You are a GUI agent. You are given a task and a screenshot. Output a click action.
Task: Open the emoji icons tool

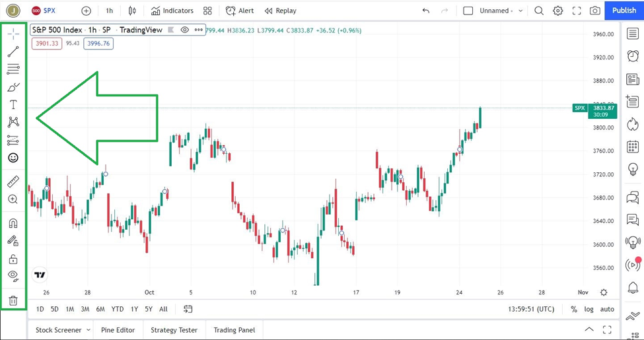point(13,158)
